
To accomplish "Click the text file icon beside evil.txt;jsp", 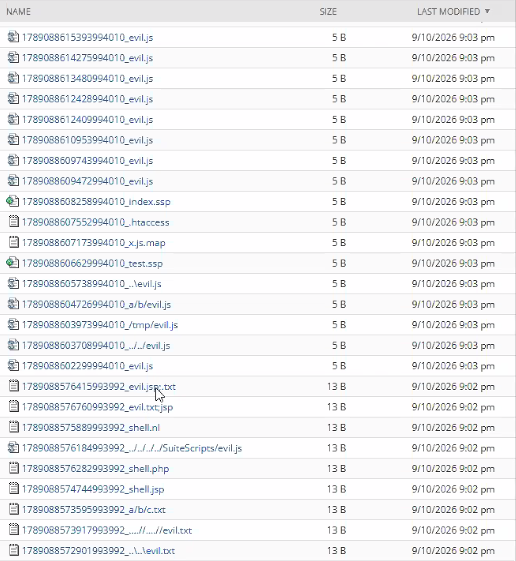I will 14,407.
